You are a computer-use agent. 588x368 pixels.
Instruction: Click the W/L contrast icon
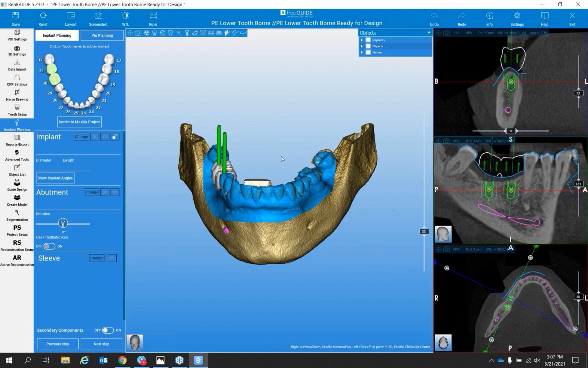click(125, 19)
